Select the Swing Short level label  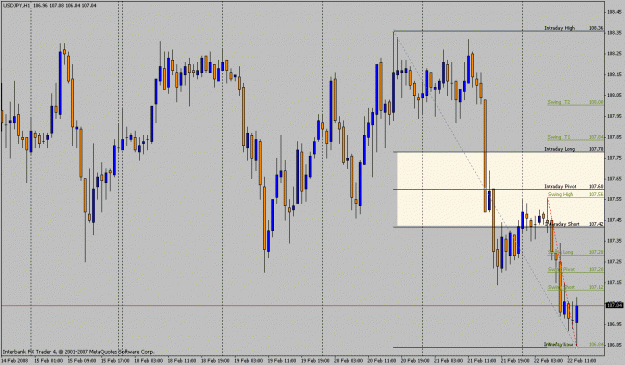(x=561, y=287)
